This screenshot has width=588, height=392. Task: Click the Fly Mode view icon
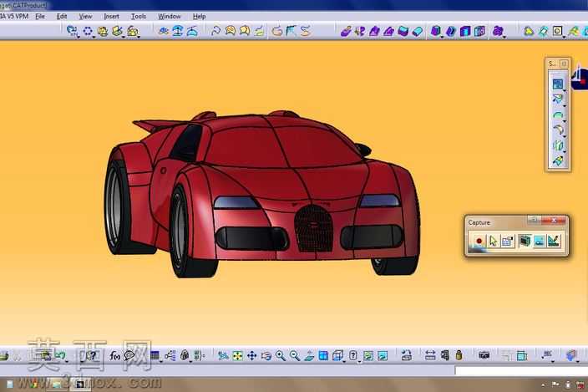(223, 355)
